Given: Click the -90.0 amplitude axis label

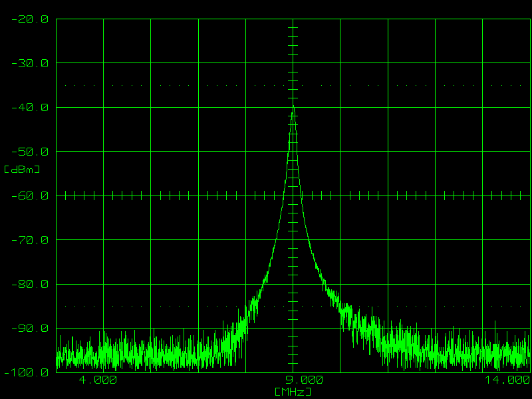Looking at the screenshot, I should point(29,329).
